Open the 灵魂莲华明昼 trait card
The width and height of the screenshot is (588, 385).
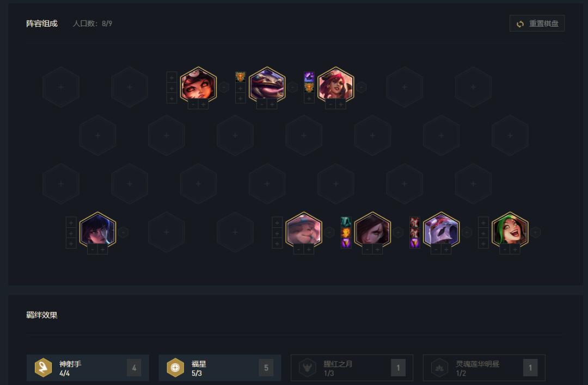484,368
